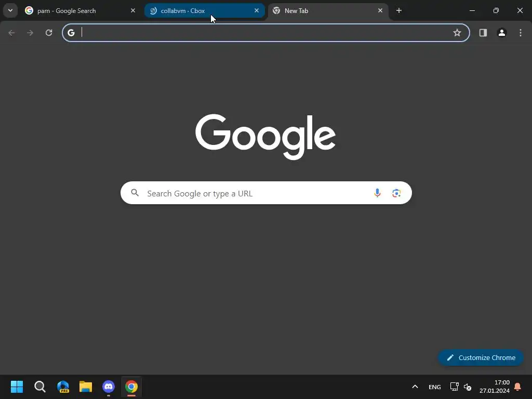Select the 'New Tab' tab

tap(328, 11)
